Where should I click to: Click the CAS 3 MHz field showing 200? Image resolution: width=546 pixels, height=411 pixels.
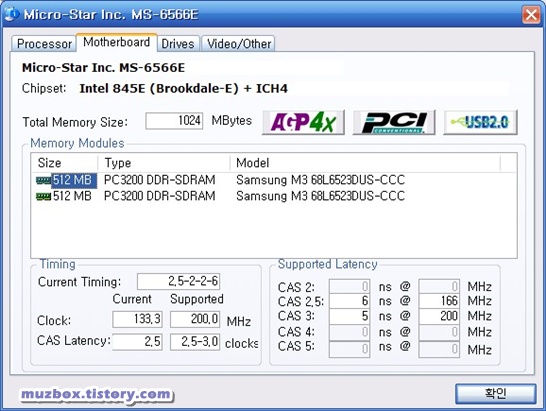[439, 316]
